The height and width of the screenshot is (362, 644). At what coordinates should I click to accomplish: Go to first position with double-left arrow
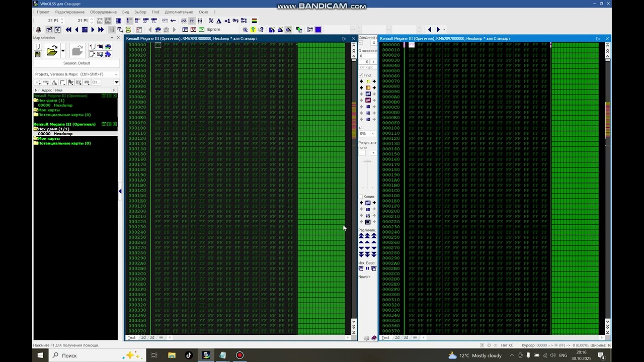pyautogui.click(x=68, y=30)
